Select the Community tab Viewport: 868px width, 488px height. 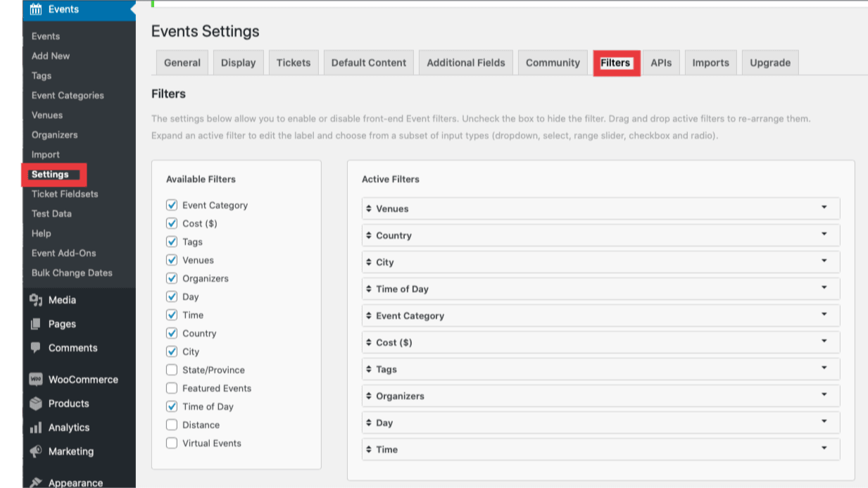coord(553,63)
